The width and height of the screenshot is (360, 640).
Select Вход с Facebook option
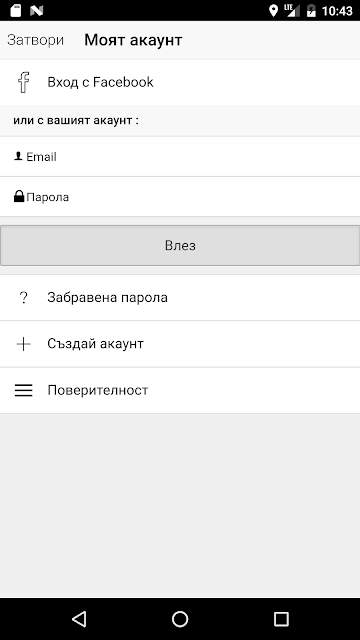point(180,82)
